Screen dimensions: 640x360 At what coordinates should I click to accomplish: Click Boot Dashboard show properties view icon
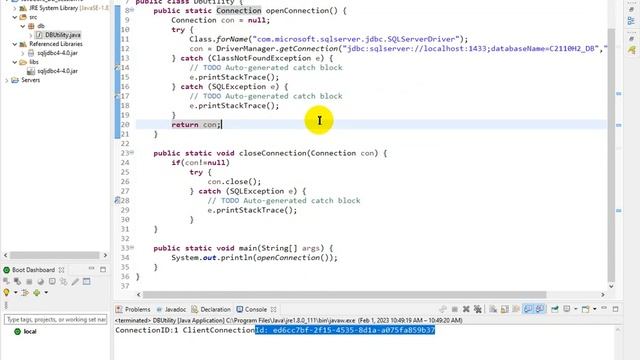(87, 281)
